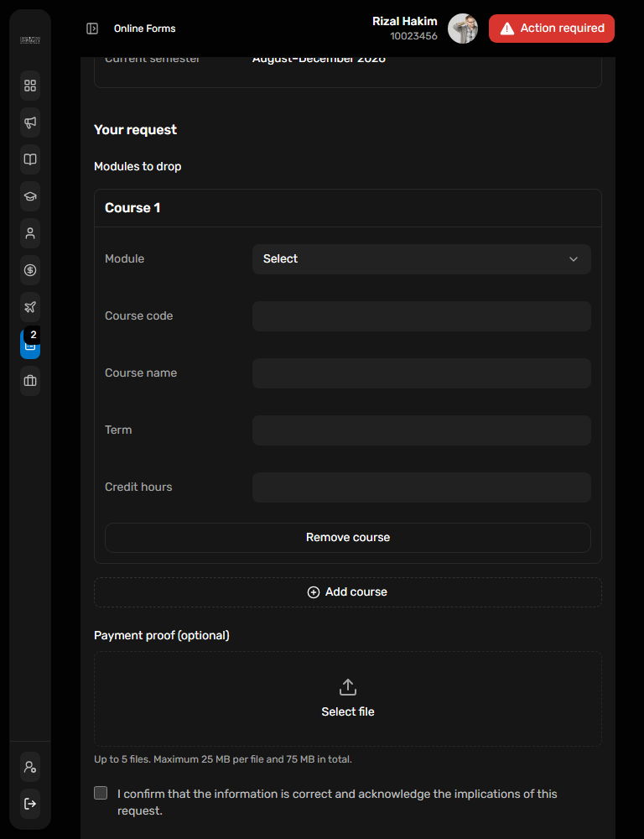Screen dimensions: 644x839
Task: Click the file size limit note
Action: [x=223, y=759]
